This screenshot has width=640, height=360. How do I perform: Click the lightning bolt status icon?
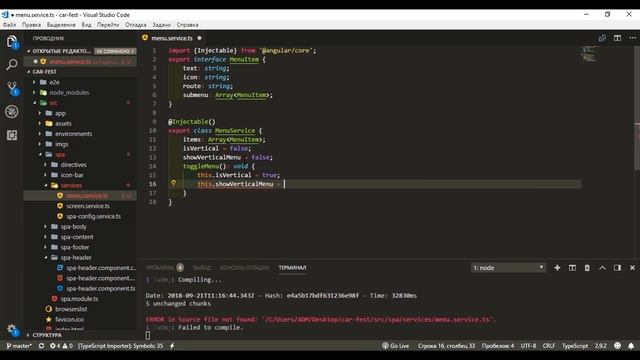click(172, 346)
